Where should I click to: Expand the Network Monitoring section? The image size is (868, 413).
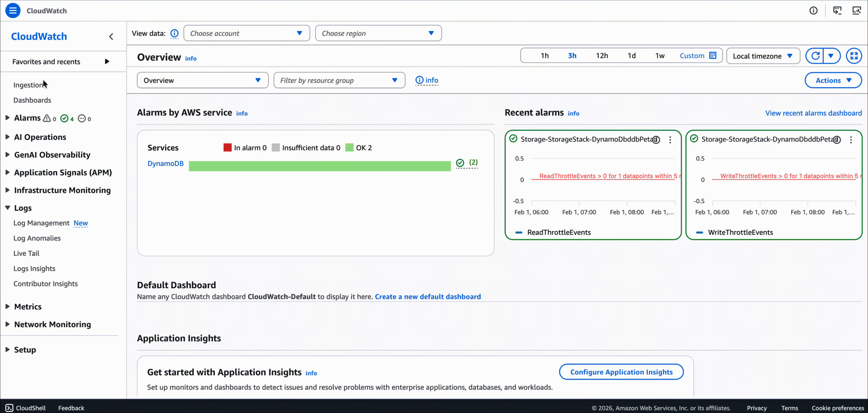pyautogui.click(x=8, y=324)
